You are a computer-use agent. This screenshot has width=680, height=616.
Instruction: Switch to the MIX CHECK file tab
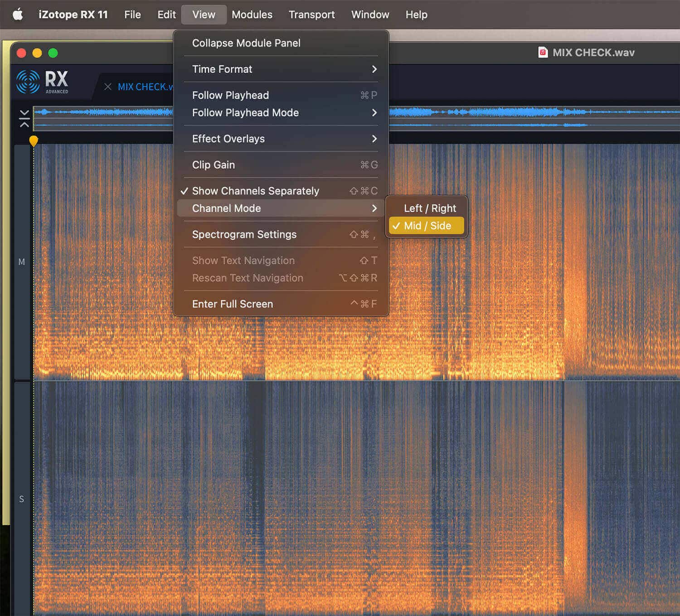pos(145,87)
